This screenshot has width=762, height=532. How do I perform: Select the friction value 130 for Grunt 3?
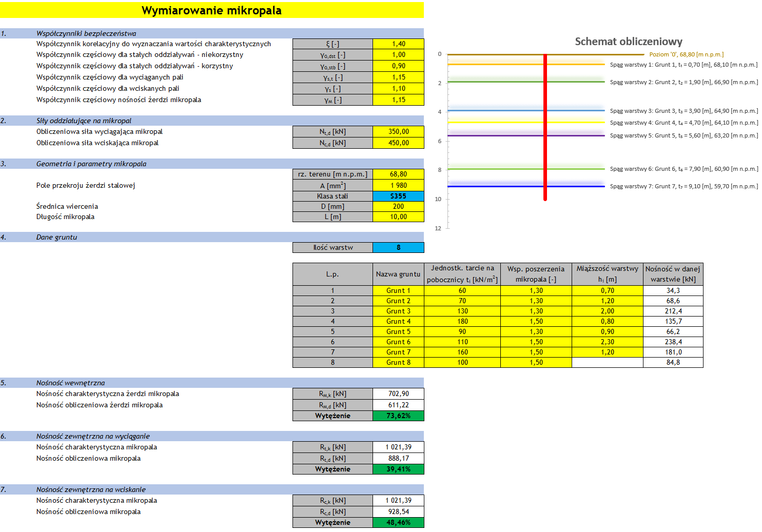pos(462,311)
